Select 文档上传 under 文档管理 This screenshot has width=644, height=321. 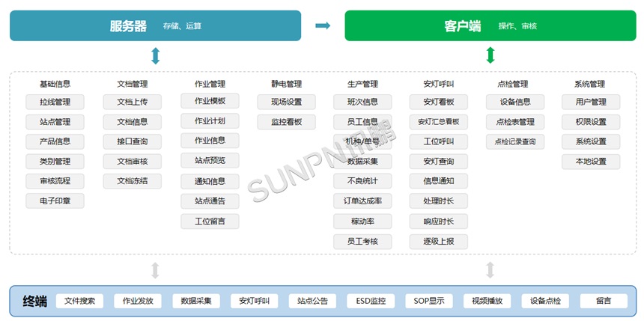click(133, 102)
